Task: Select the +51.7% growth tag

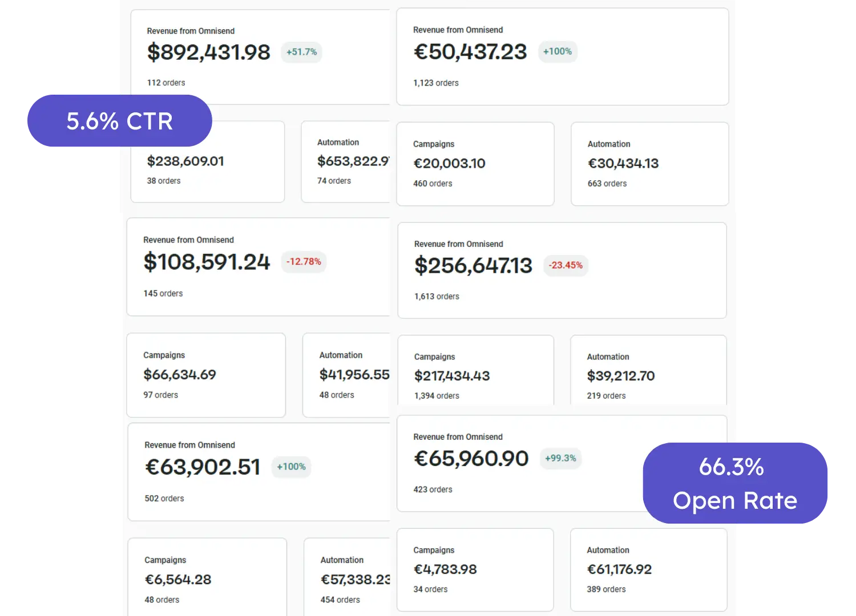Action: (x=301, y=52)
